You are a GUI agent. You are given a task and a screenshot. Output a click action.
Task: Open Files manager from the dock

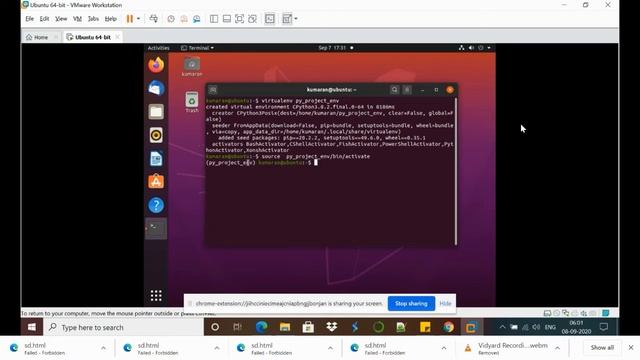pos(156,111)
